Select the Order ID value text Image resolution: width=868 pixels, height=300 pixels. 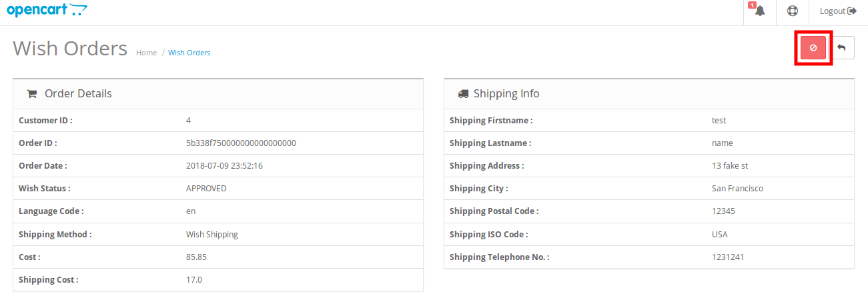tap(241, 143)
